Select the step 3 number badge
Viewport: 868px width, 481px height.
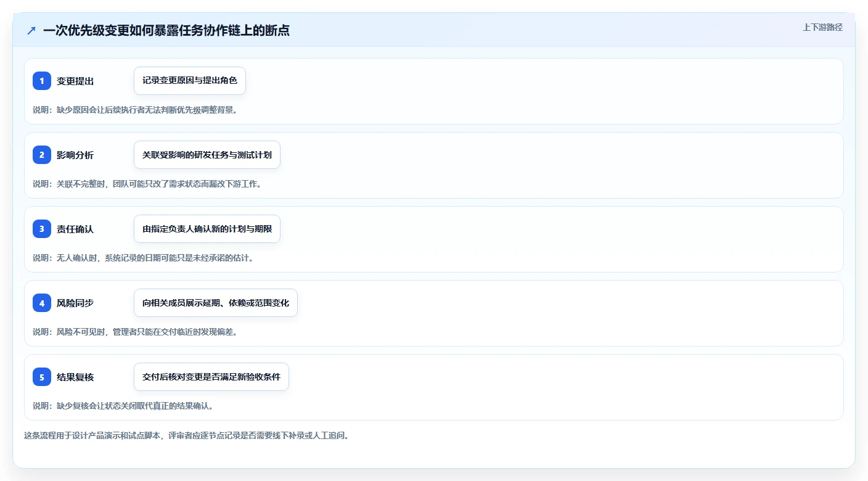(42, 229)
